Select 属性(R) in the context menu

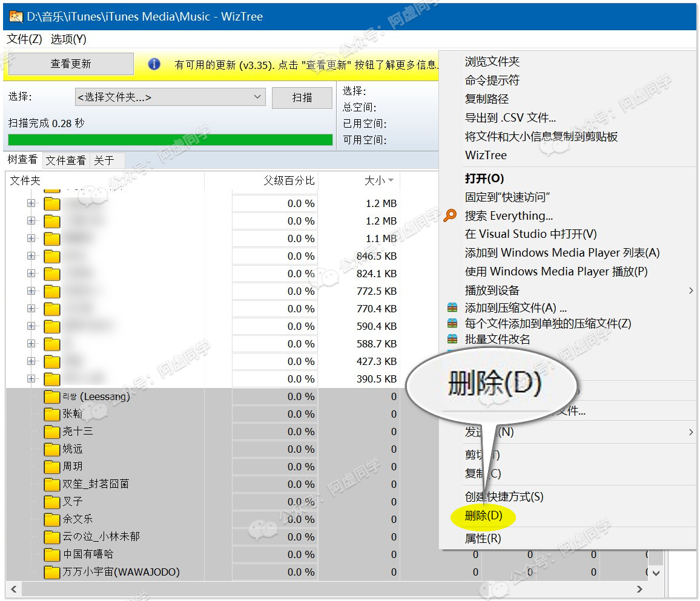click(483, 538)
